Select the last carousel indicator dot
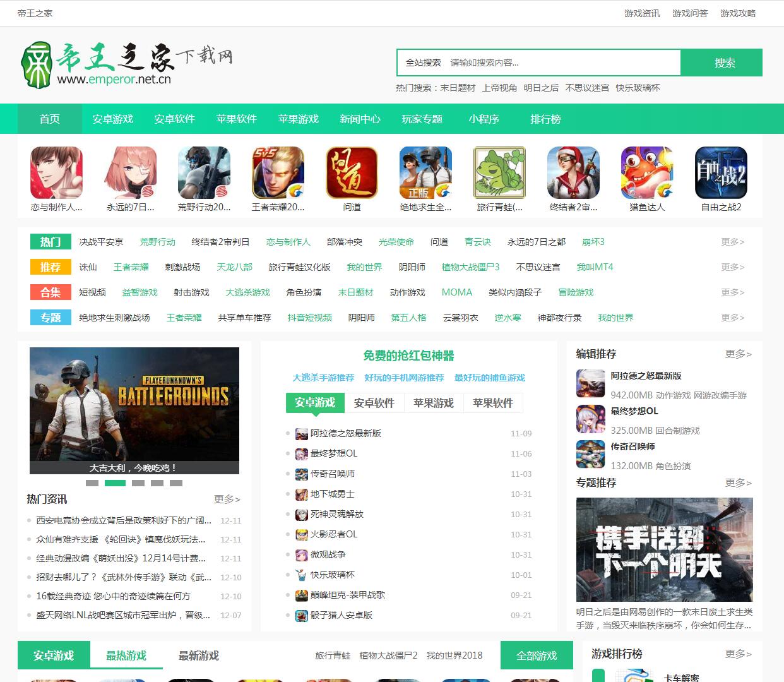This screenshot has width=784, height=682. click(x=176, y=483)
